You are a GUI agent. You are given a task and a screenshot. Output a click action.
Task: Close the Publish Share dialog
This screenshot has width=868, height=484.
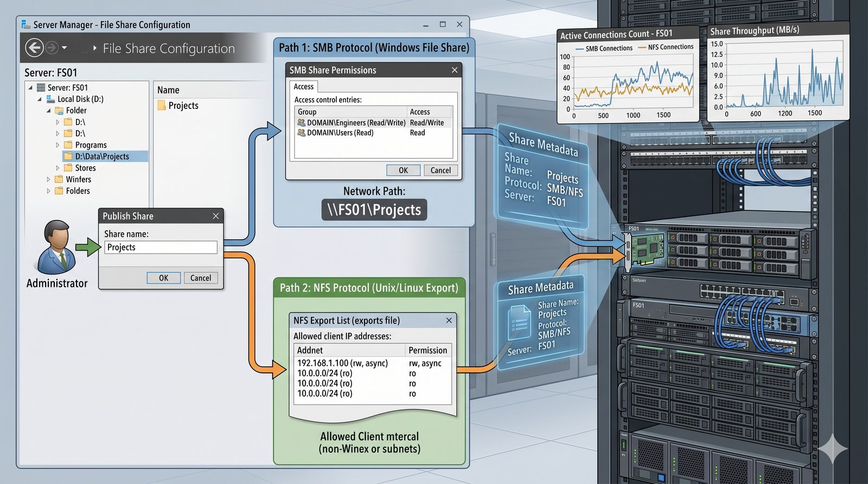(x=216, y=216)
